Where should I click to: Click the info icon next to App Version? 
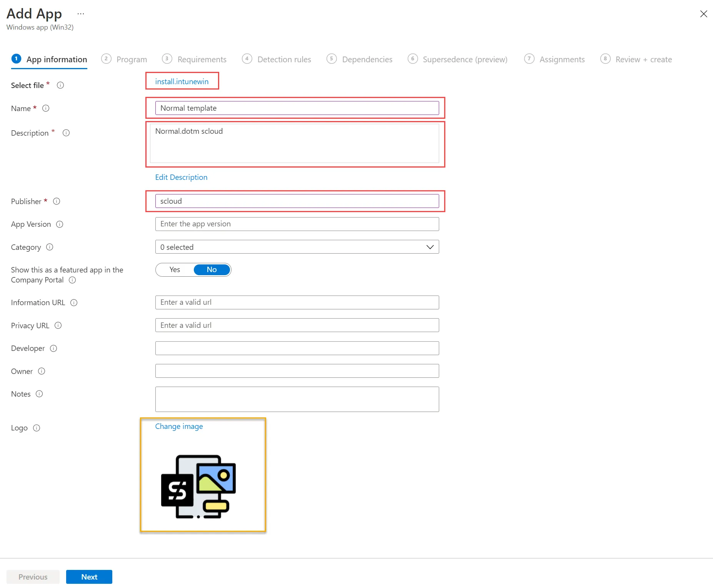tap(60, 224)
